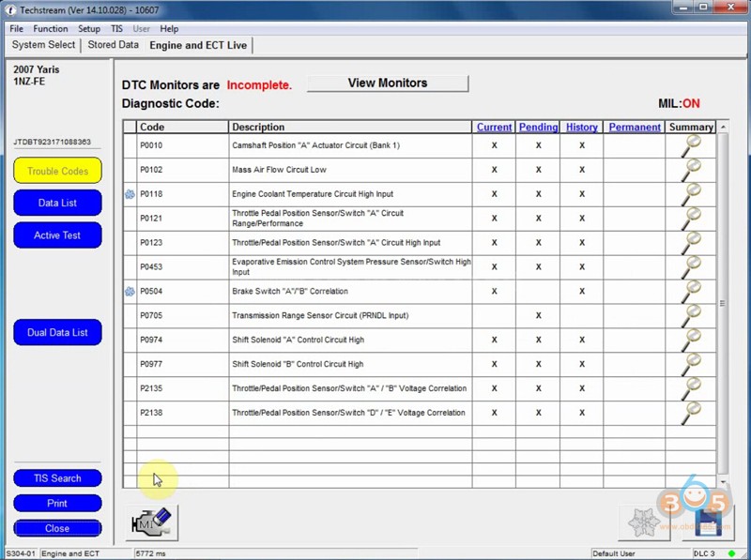Click the Techstream title bar icon
The height and width of the screenshot is (560, 751).
10,9
